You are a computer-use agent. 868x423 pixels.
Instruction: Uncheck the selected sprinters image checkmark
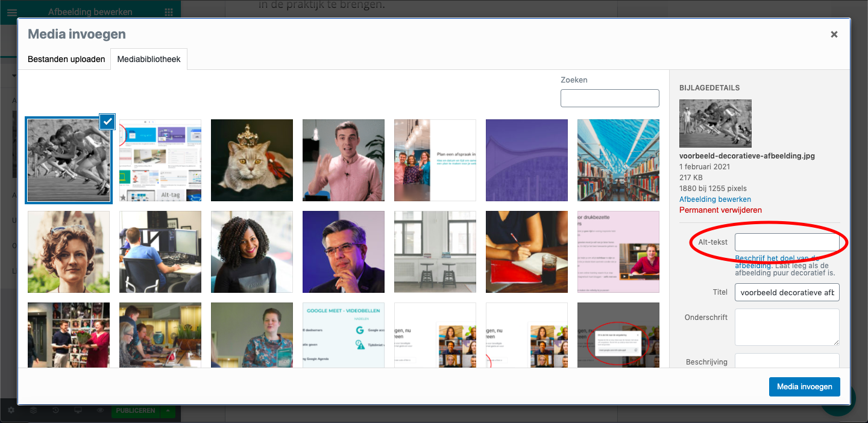coord(107,122)
